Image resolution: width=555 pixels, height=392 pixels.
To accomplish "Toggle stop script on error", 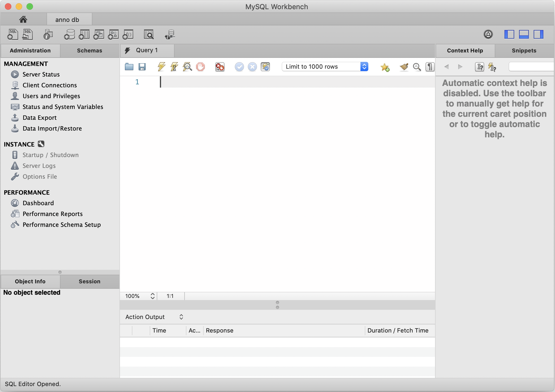I will point(219,67).
